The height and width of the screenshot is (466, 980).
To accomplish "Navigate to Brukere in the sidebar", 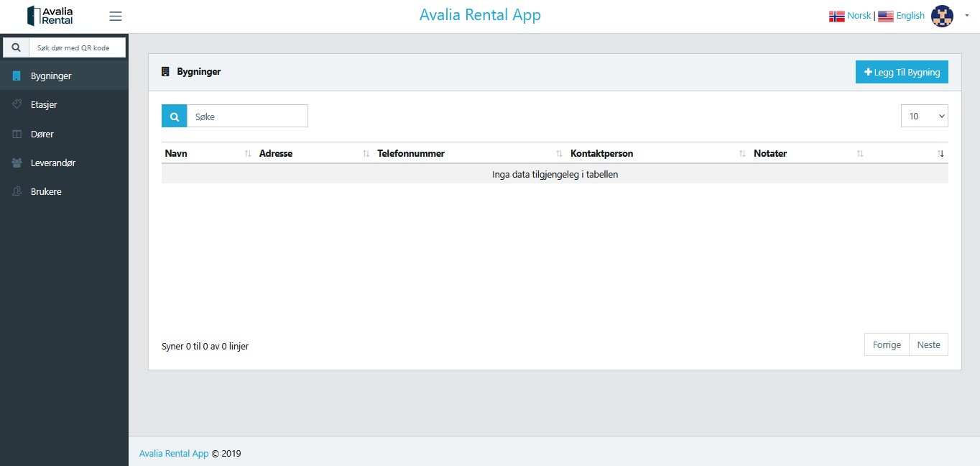I will point(46,192).
